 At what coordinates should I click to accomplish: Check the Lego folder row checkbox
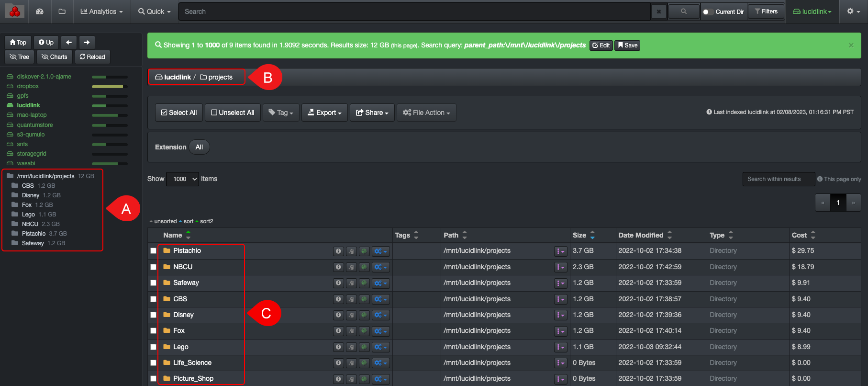153,347
